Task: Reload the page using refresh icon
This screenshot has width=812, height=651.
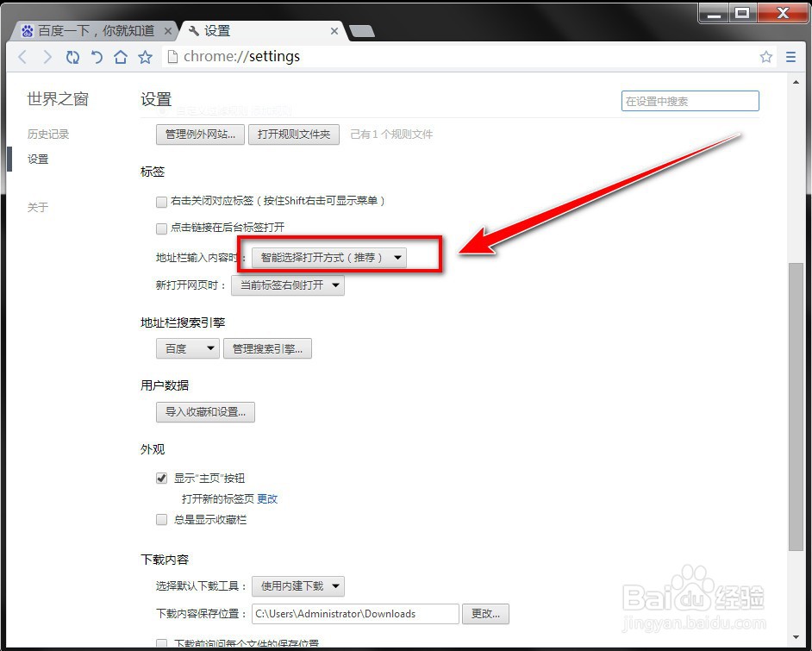Action: [72, 57]
